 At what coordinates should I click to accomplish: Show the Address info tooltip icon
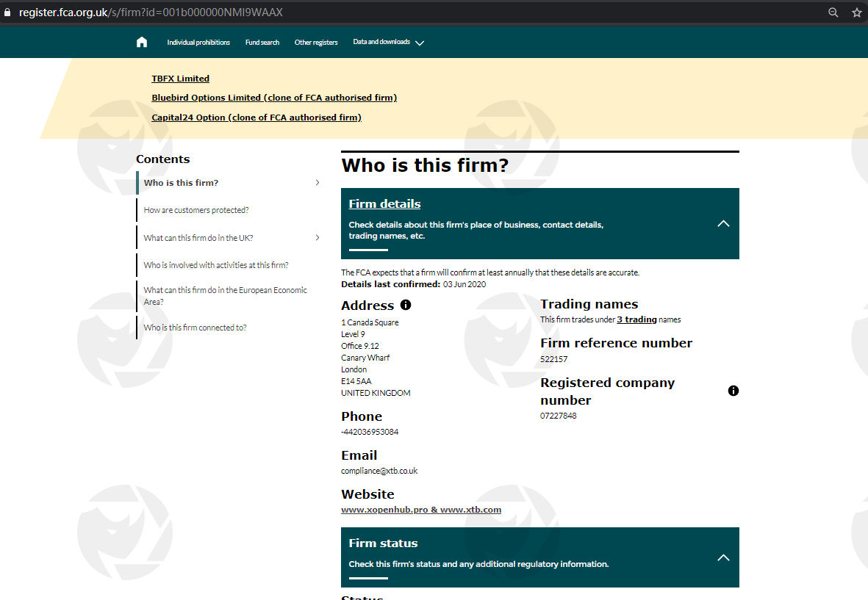[406, 305]
